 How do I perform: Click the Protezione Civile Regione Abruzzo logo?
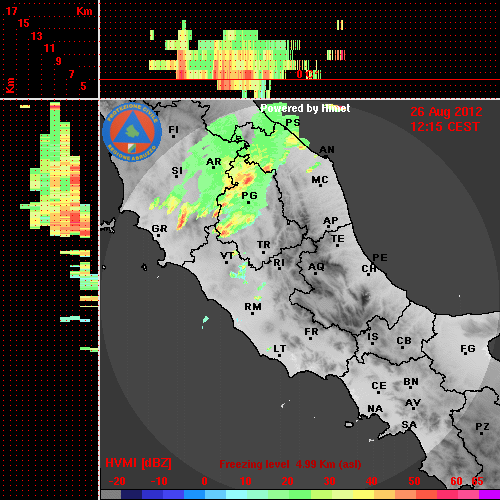click(x=132, y=132)
